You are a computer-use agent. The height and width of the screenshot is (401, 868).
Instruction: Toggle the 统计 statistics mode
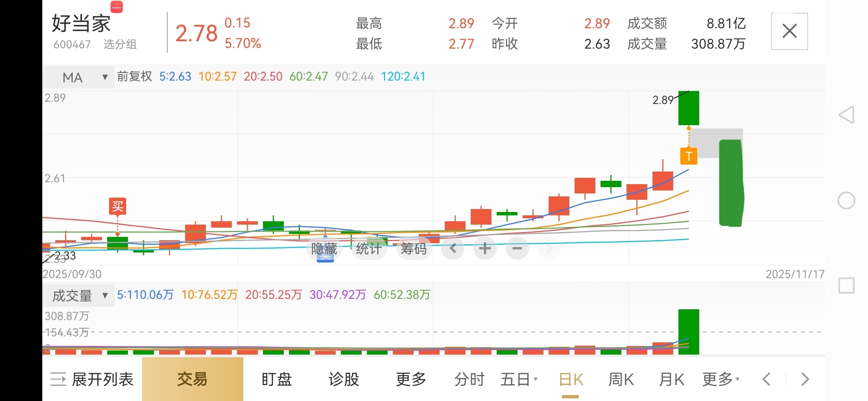(x=369, y=248)
